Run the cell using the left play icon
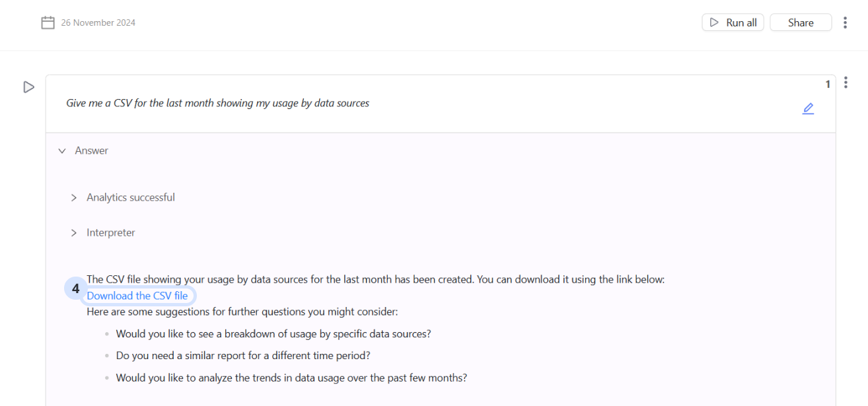 coord(28,87)
